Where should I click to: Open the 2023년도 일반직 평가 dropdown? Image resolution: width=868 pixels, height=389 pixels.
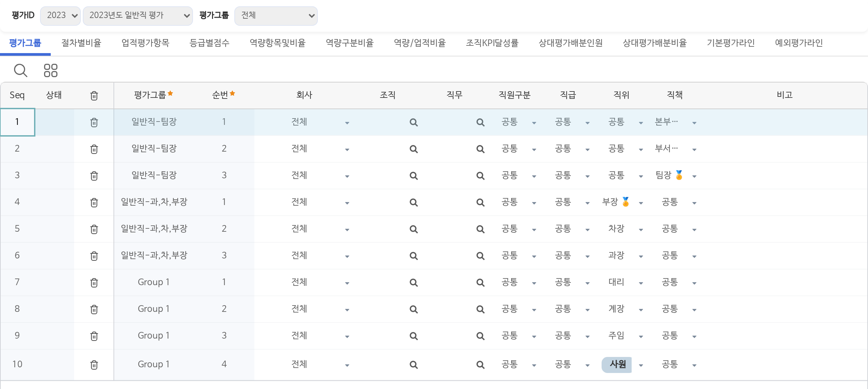138,15
